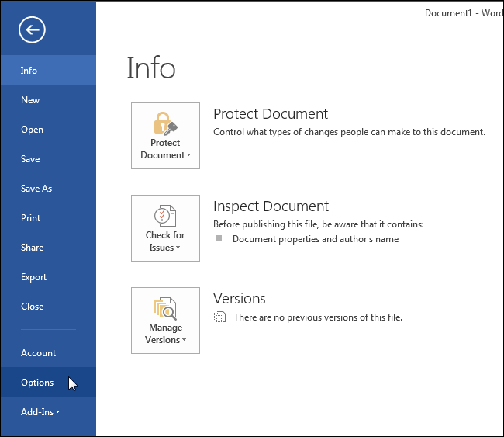Open the Protect Document lock icon button
Viewport: 504px width, 437px height.
click(165, 136)
